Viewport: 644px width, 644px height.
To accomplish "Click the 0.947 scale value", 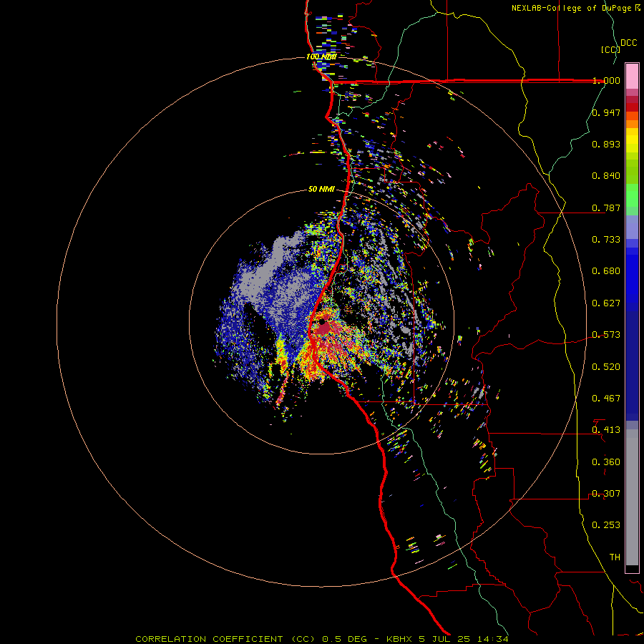I will [606, 112].
